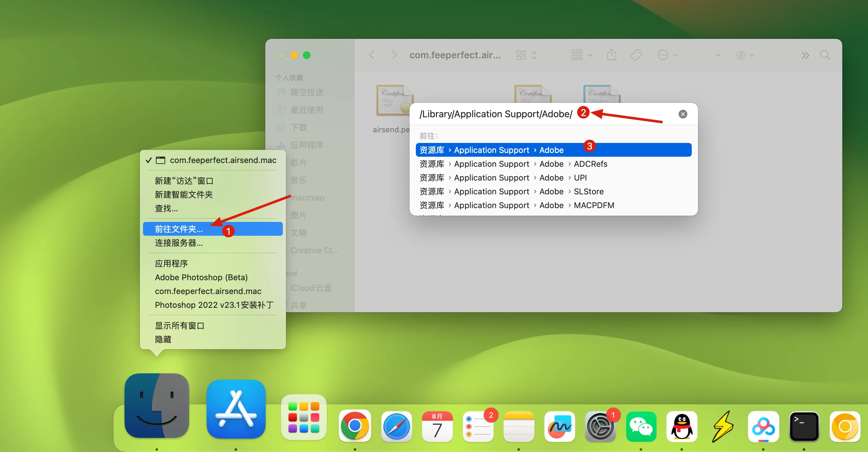Viewport: 868px width, 452px height.
Task: Choose 连接服务器... in Dock menu
Action: pyautogui.click(x=213, y=243)
